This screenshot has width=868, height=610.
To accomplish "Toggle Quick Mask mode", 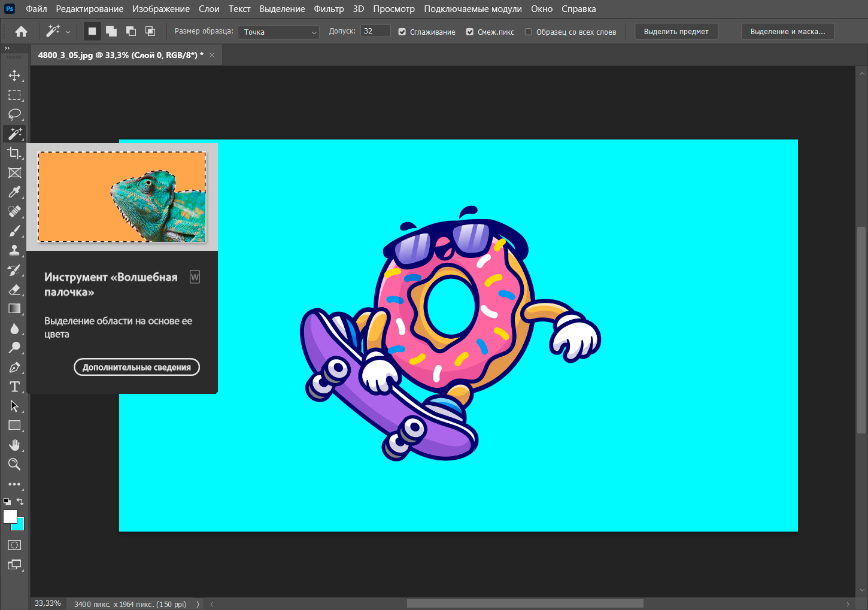I will pyautogui.click(x=14, y=545).
